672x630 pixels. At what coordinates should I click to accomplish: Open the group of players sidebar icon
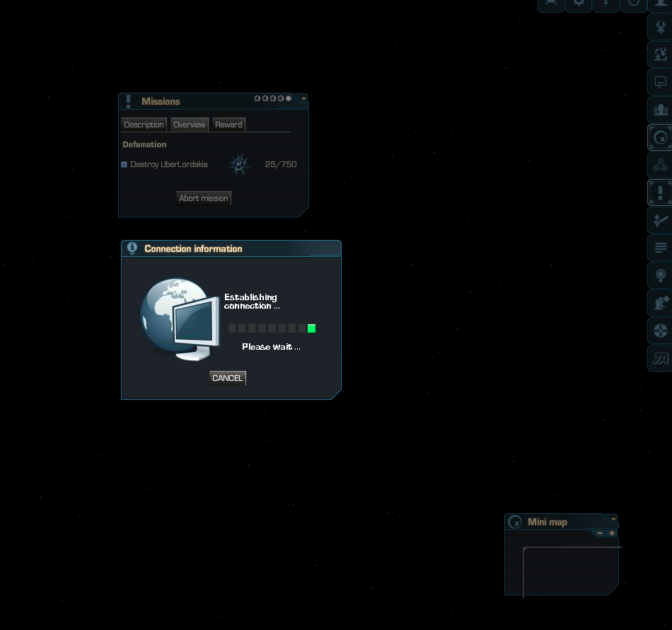(661, 110)
